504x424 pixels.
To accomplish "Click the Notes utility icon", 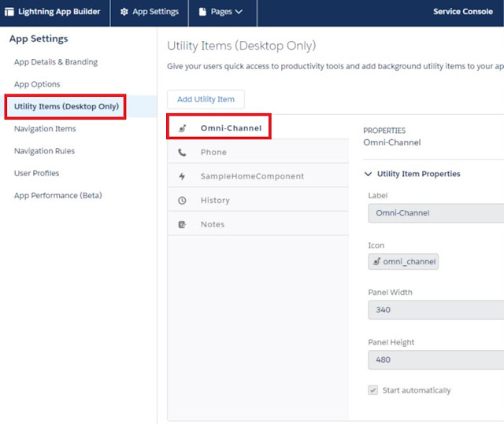I will point(182,224).
